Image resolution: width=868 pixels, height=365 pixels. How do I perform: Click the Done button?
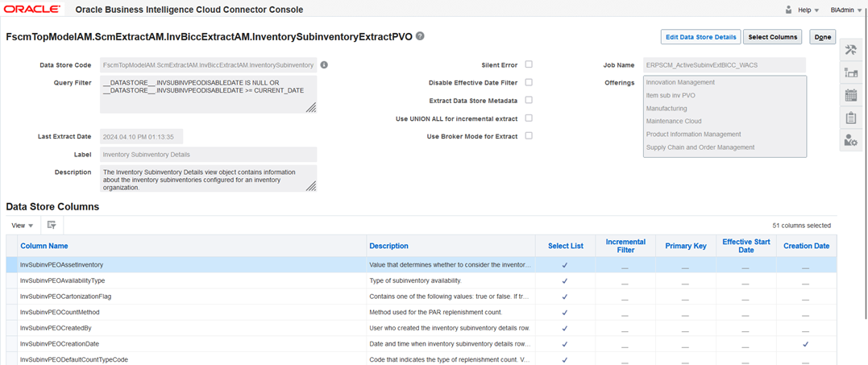pyautogui.click(x=822, y=37)
